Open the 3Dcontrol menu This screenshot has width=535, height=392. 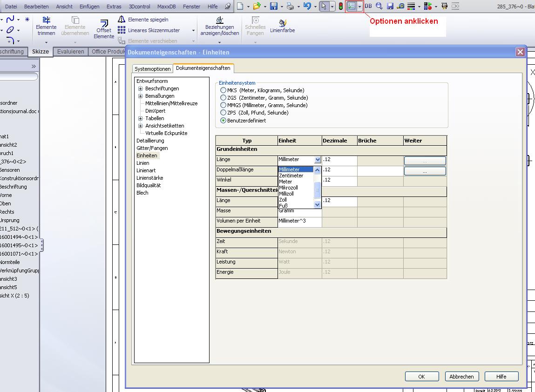(x=140, y=7)
